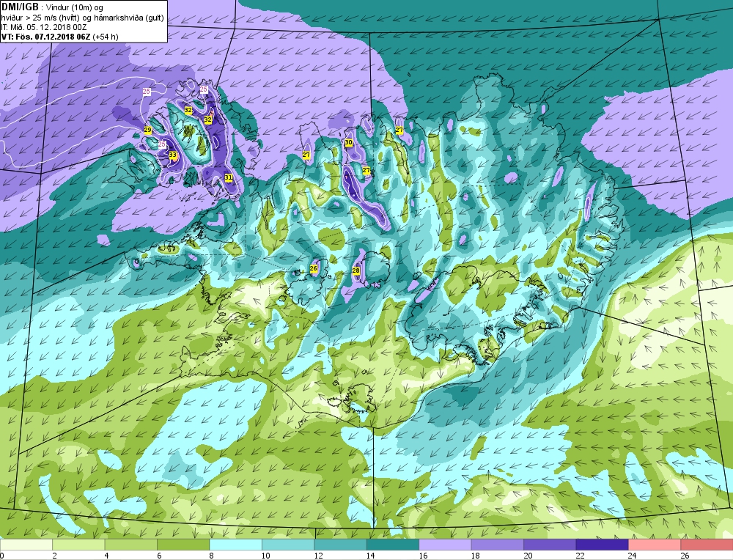Image resolution: width=733 pixels, height=560 pixels.
Task: Click the DMI/IGB title text
Action: (20, 7)
